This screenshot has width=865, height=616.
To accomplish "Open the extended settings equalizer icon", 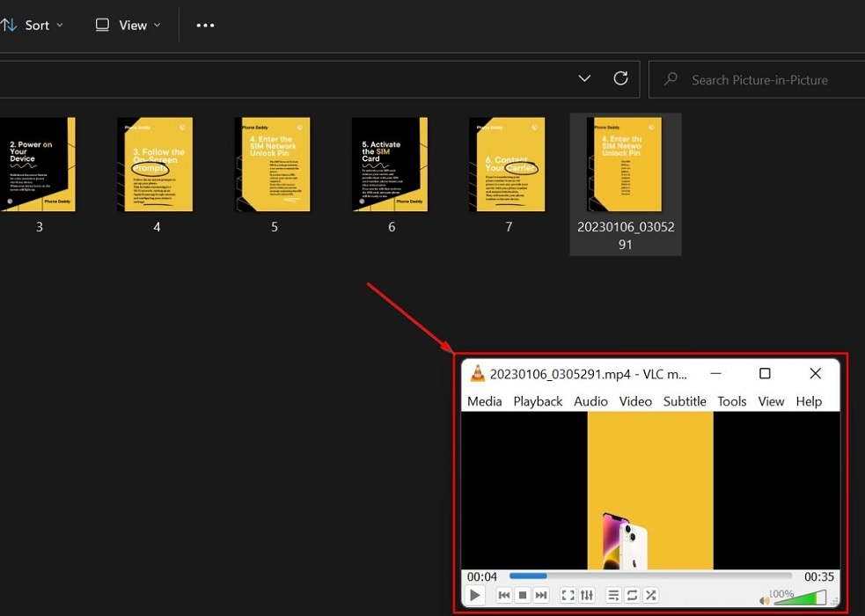I will pos(587,595).
